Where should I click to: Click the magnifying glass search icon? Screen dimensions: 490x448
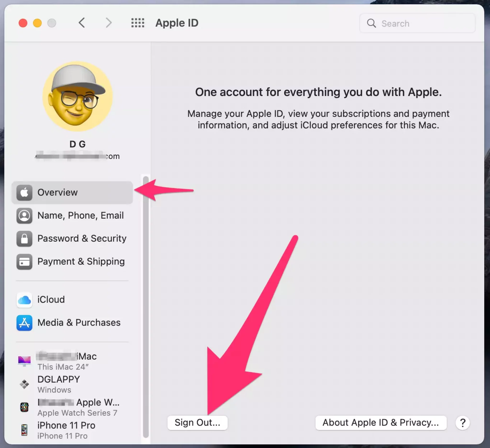[x=371, y=23]
